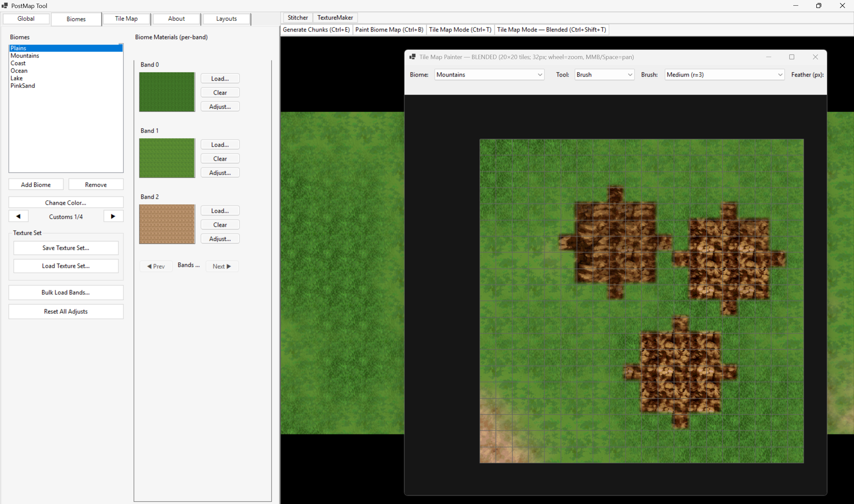854x504 pixels.
Task: Expand the Brush size Medium (r=3) dropdown
Action: 724,75
